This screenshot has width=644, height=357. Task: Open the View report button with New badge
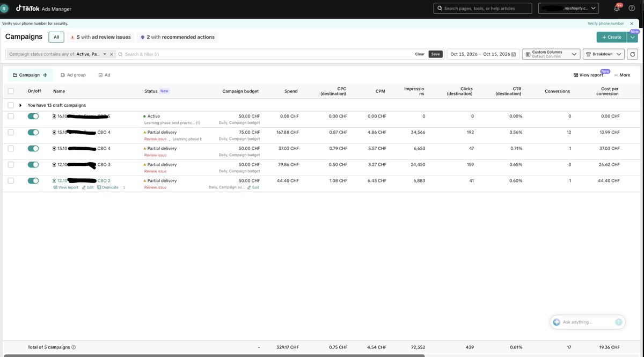[588, 75]
